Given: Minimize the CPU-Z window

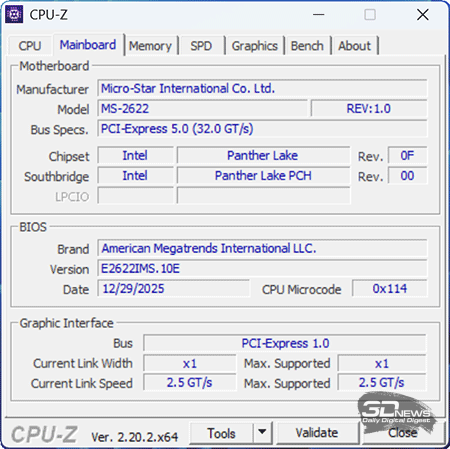Looking at the screenshot, I should tap(319, 15).
